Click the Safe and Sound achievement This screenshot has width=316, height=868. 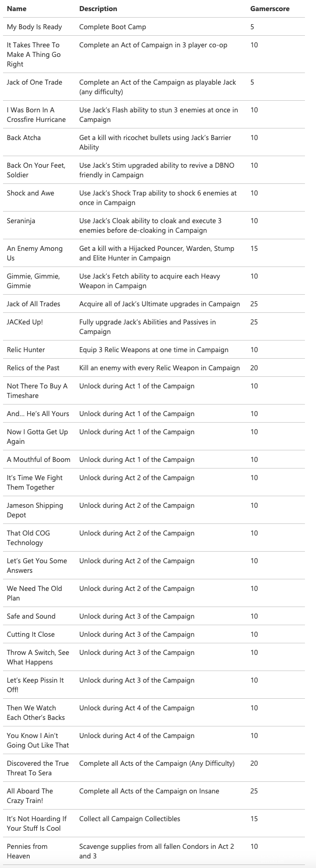click(31, 616)
